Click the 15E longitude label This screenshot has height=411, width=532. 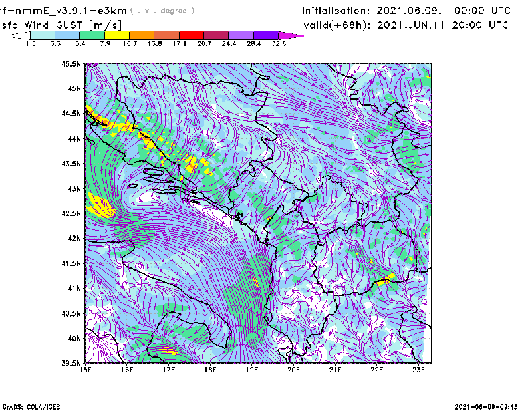[x=85, y=370]
